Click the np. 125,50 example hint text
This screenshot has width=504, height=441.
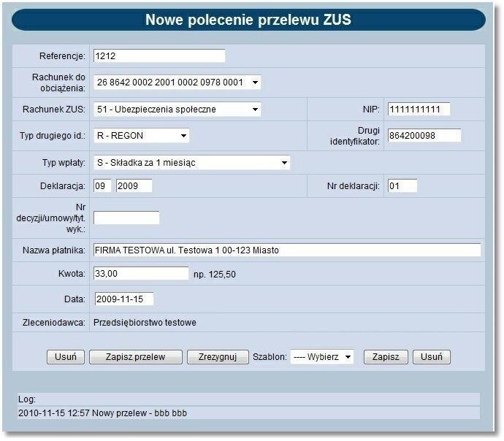click(215, 275)
